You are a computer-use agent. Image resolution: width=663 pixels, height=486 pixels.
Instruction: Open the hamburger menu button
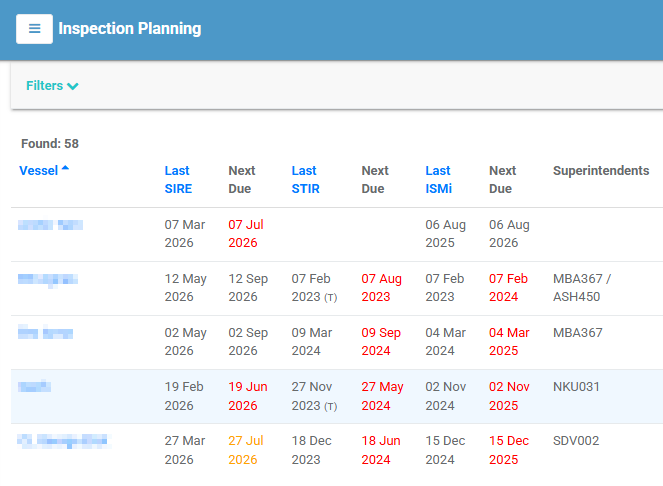(34, 29)
